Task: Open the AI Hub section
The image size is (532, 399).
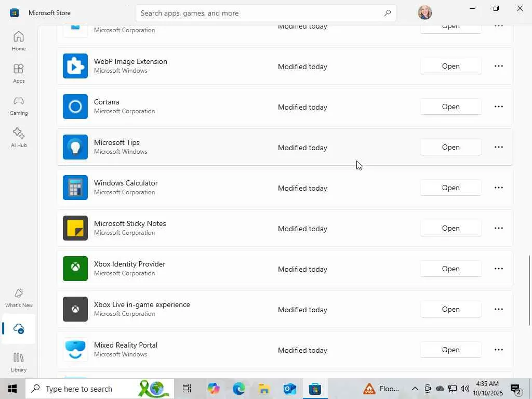Action: pyautogui.click(x=19, y=137)
